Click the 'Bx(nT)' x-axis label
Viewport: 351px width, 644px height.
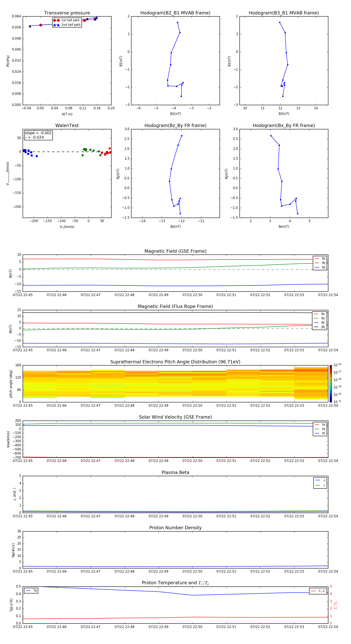click(x=284, y=227)
